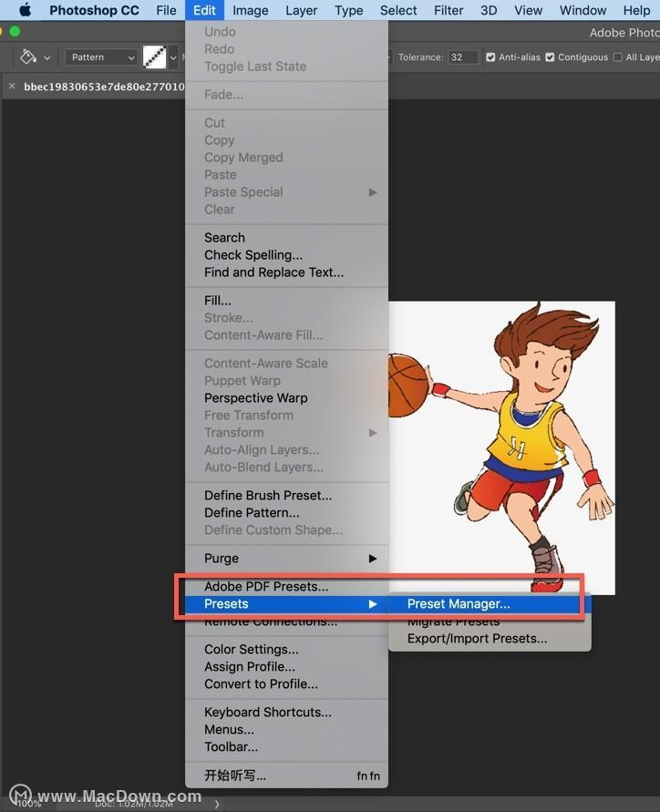
Task: Close the bbec19830653 document tab
Action: coord(12,87)
